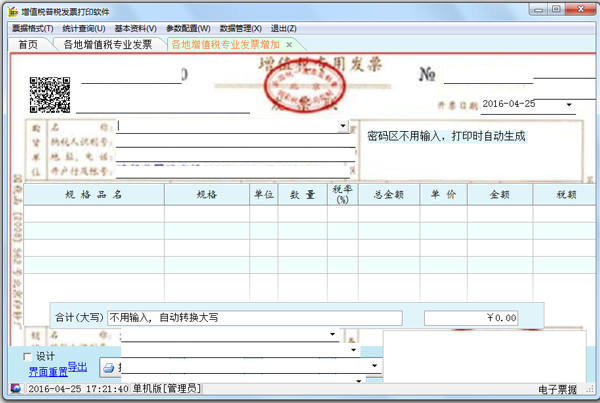
Task: Open the lowest bottom dropdown arrow
Action: 359,381
